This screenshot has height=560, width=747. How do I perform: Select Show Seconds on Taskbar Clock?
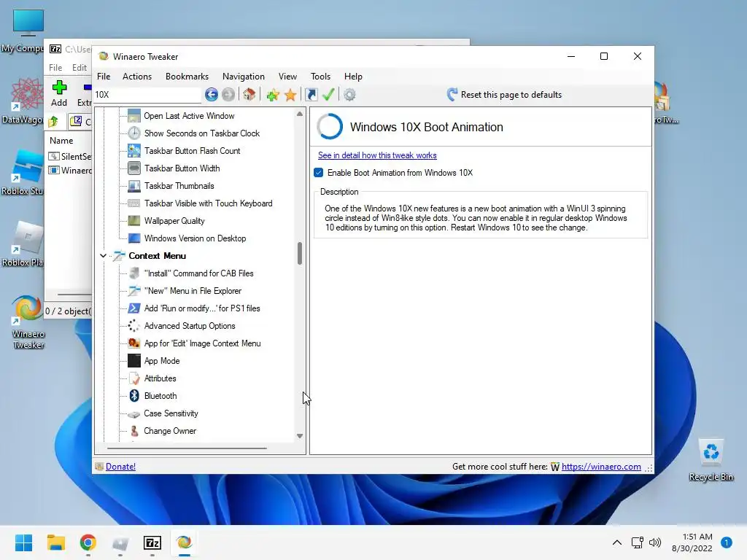click(201, 133)
